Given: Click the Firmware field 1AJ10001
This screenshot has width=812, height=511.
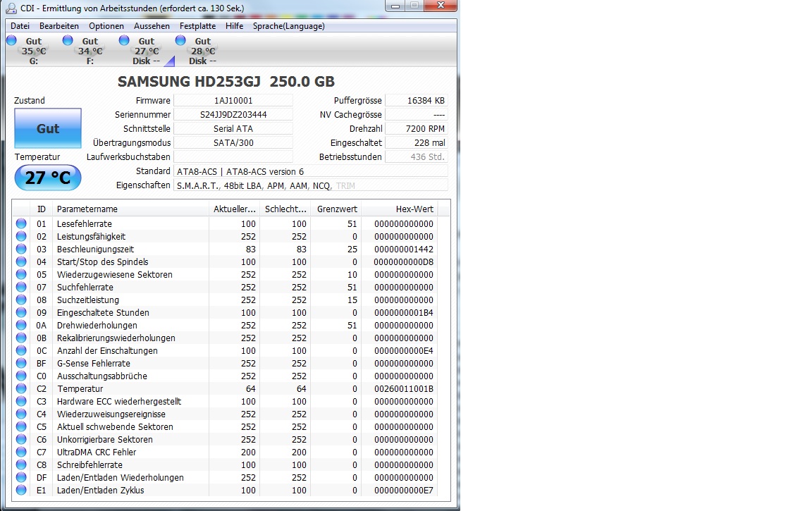Looking at the screenshot, I should click(x=233, y=101).
